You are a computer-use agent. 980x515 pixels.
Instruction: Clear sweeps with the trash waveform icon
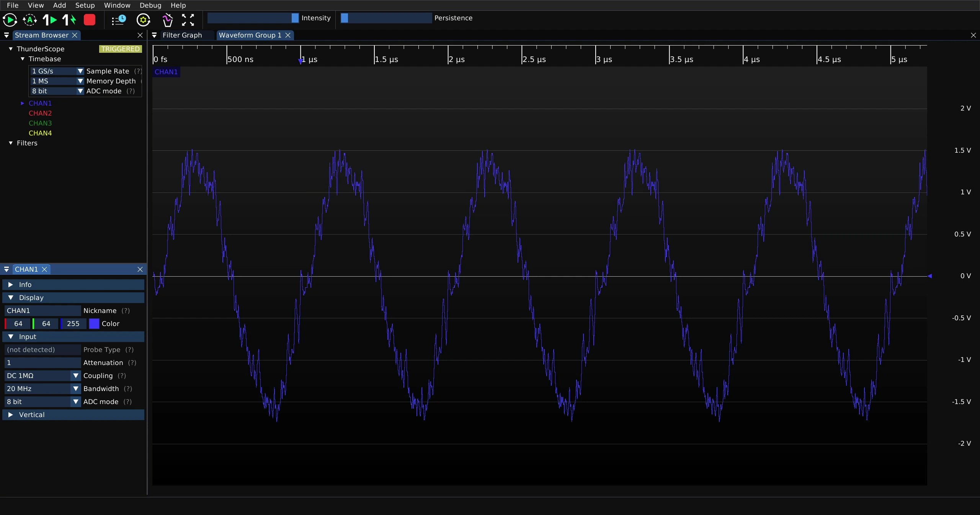pos(167,20)
